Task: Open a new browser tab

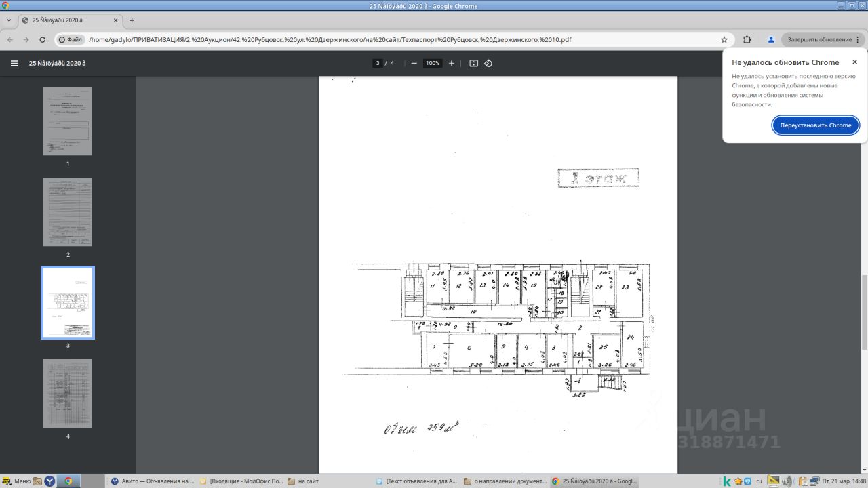Action: click(132, 20)
